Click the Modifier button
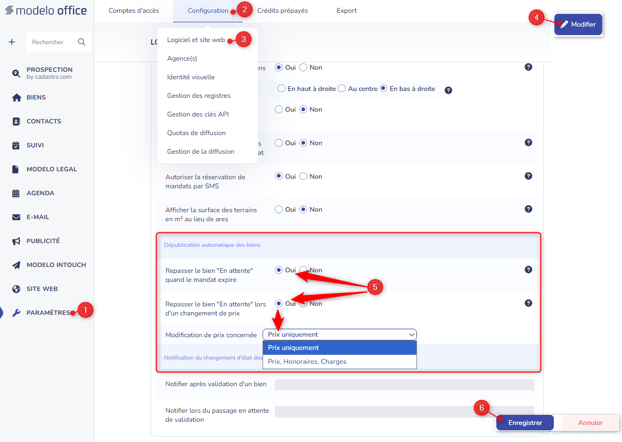Image resolution: width=622 pixels, height=442 pixels. click(x=578, y=24)
